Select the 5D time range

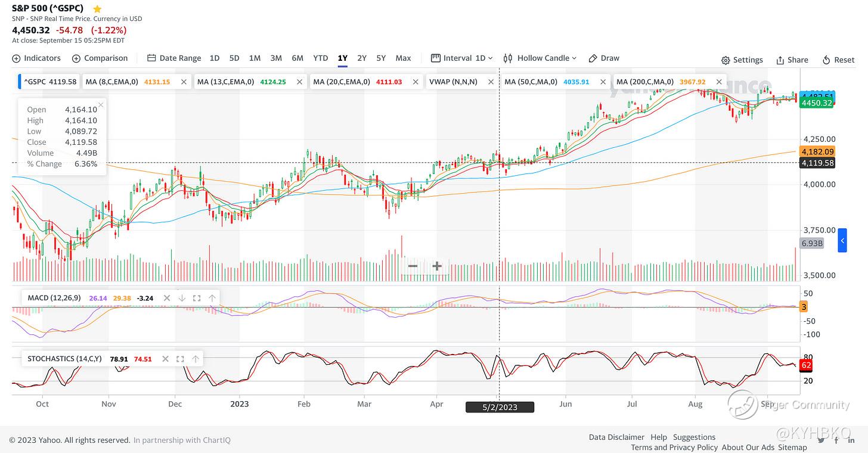click(x=234, y=58)
